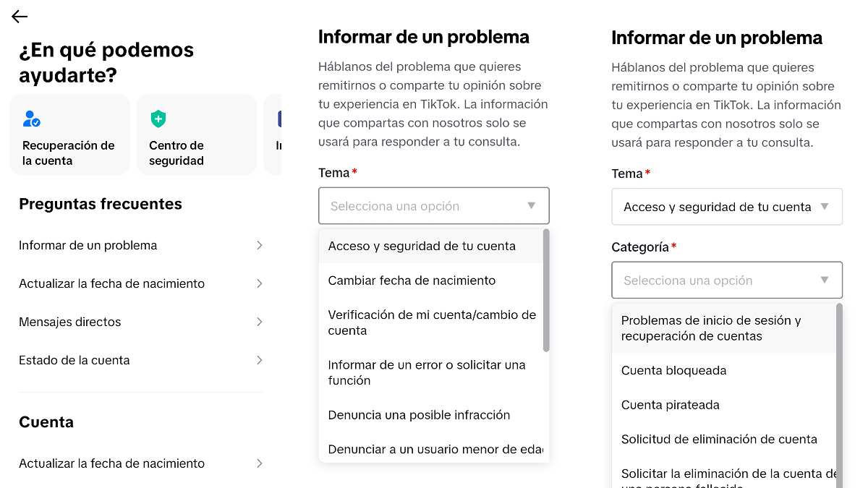Open the Categoría dropdown
This screenshot has width=868, height=488.
(727, 280)
